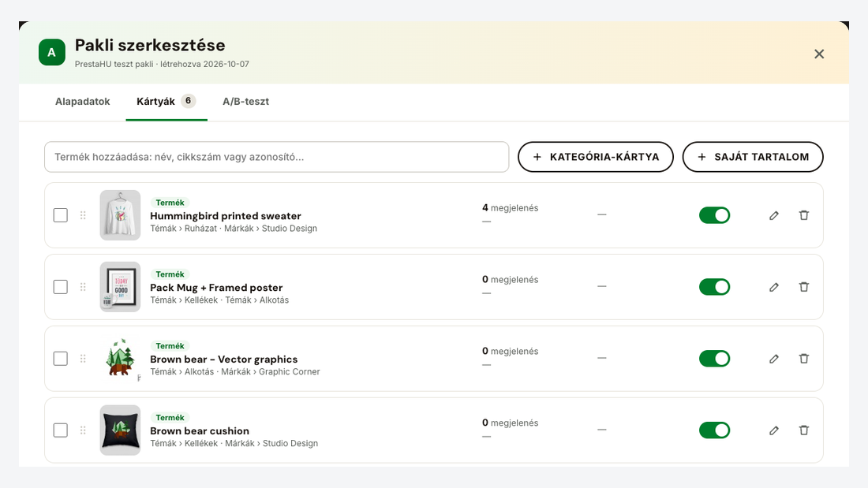The image size is (868, 488).
Task: Open the Hummingbird sweater thumbnail
Action: click(120, 215)
